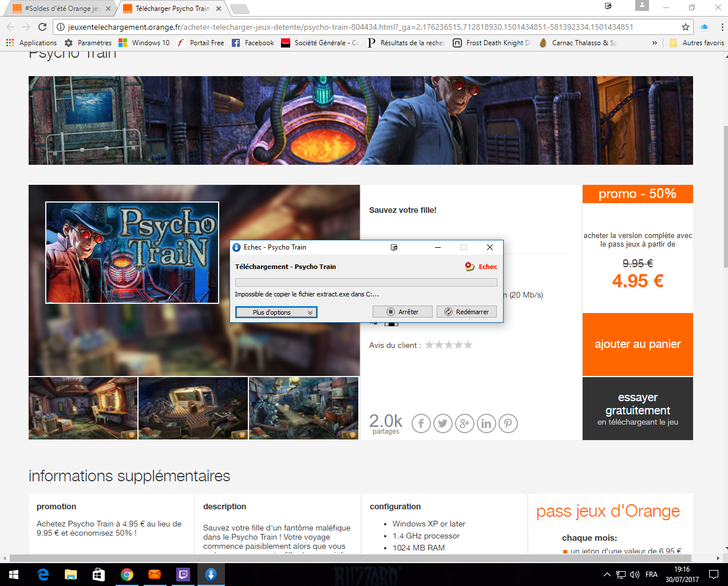
Task: Click the Psycho Train cover image
Action: pyautogui.click(x=132, y=252)
